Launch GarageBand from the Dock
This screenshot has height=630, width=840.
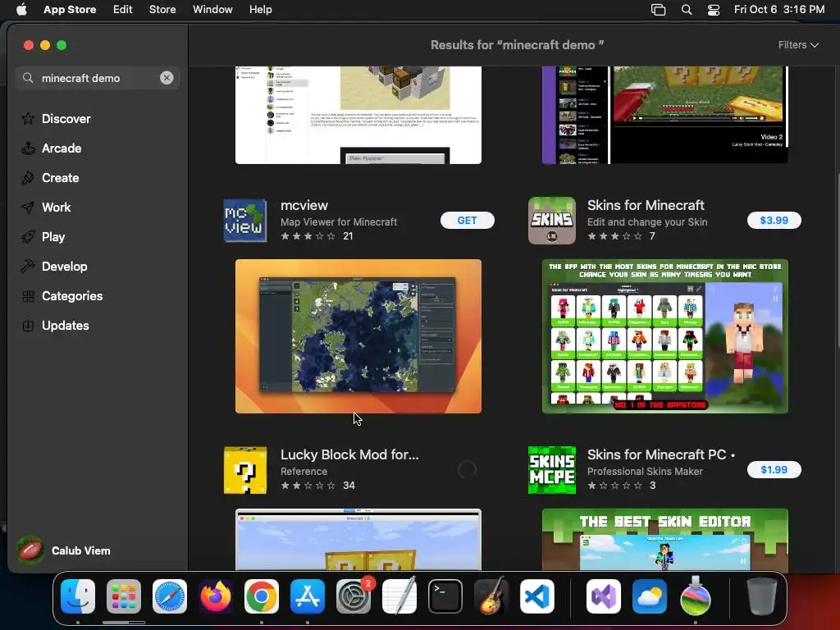[x=491, y=596]
